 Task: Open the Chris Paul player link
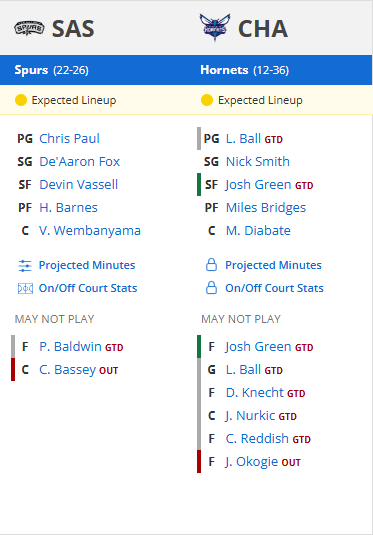click(x=69, y=139)
